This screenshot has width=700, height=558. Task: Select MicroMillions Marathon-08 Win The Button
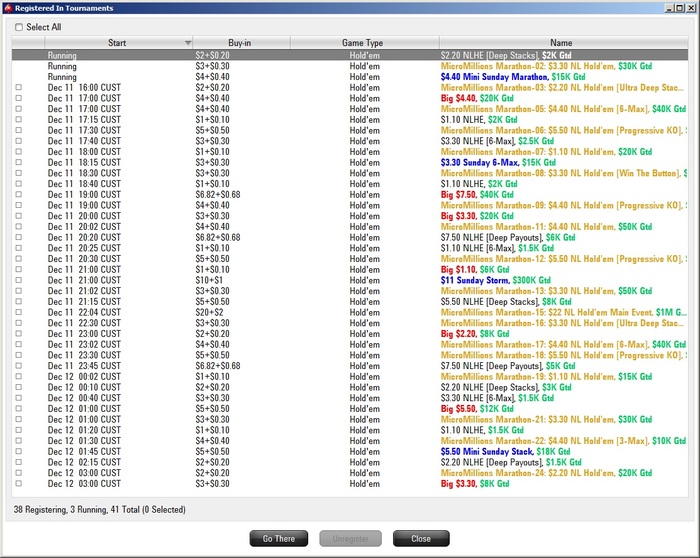click(x=350, y=173)
